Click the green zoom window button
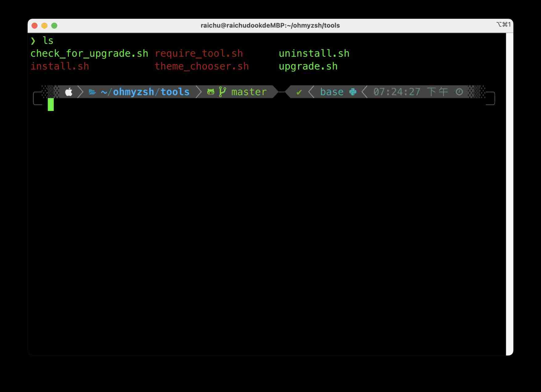This screenshot has width=541, height=392. point(54,26)
